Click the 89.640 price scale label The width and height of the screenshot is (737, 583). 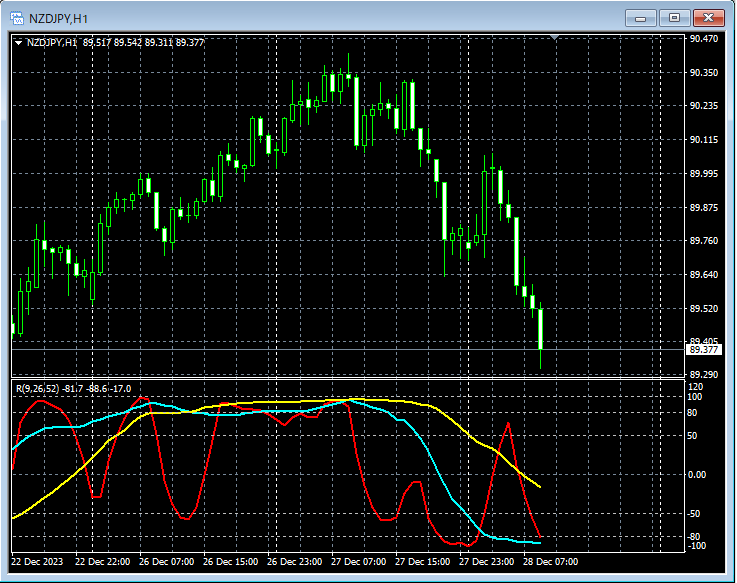704,275
